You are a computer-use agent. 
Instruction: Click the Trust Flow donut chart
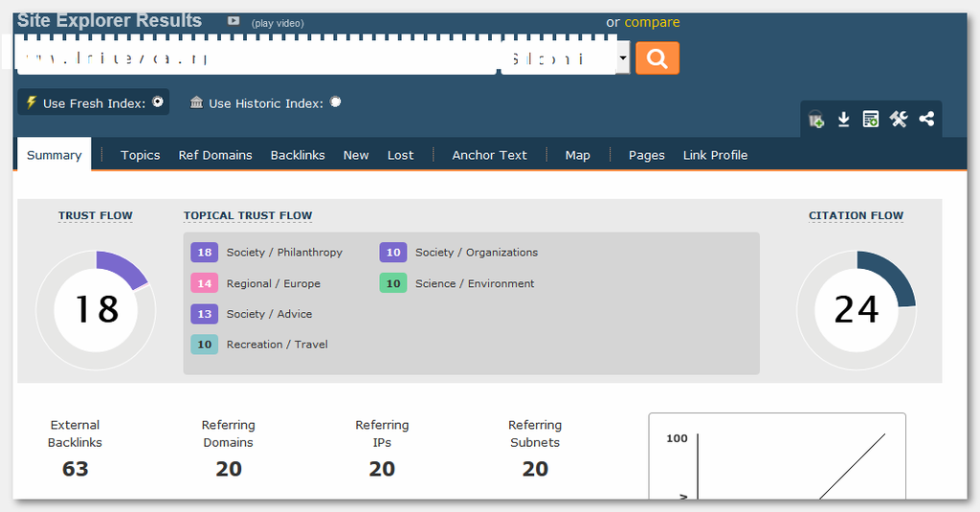click(x=96, y=309)
